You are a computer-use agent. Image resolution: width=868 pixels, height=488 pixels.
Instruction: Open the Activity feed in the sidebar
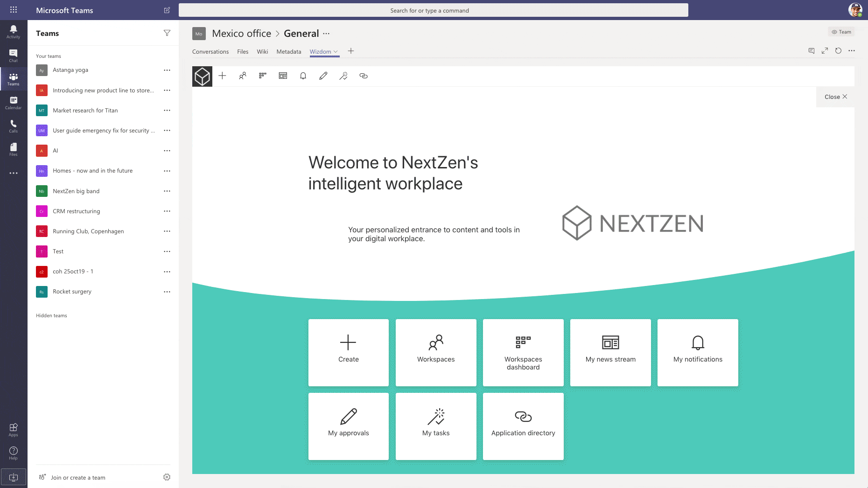(x=13, y=32)
